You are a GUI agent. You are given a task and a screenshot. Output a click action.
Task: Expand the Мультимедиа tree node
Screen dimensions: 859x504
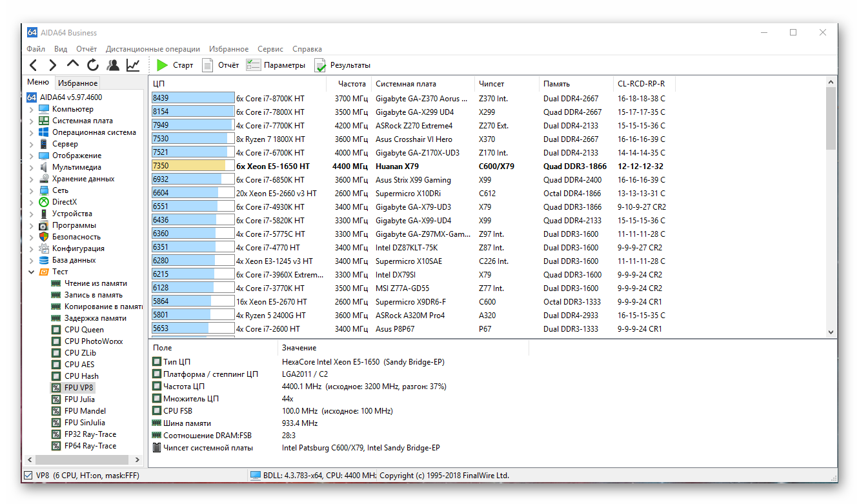pos(32,168)
